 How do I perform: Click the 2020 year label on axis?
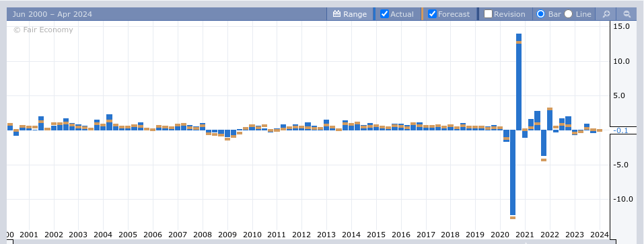500,235
